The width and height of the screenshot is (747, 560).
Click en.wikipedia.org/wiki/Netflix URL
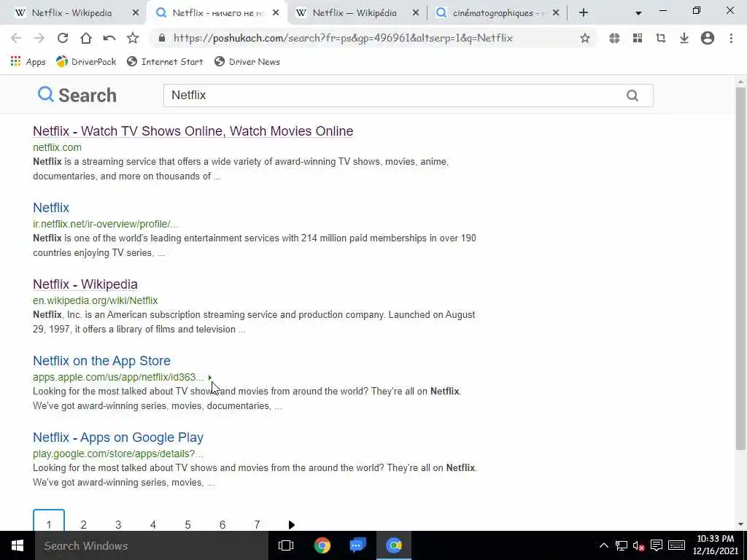[96, 300]
